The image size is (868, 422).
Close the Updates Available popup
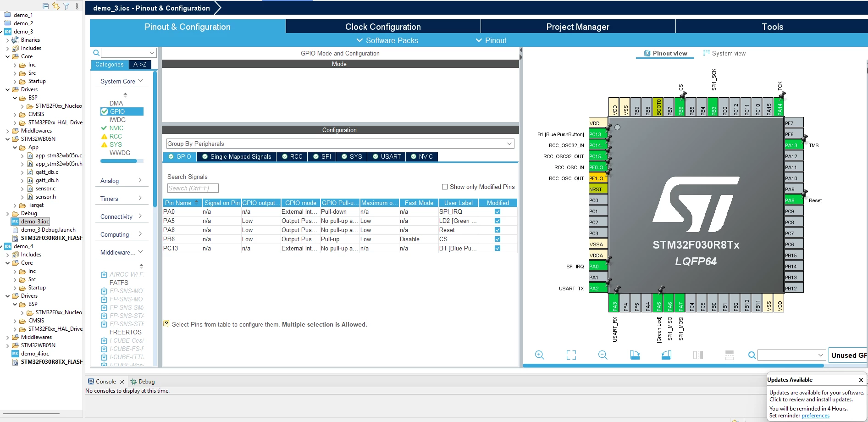[x=861, y=380]
